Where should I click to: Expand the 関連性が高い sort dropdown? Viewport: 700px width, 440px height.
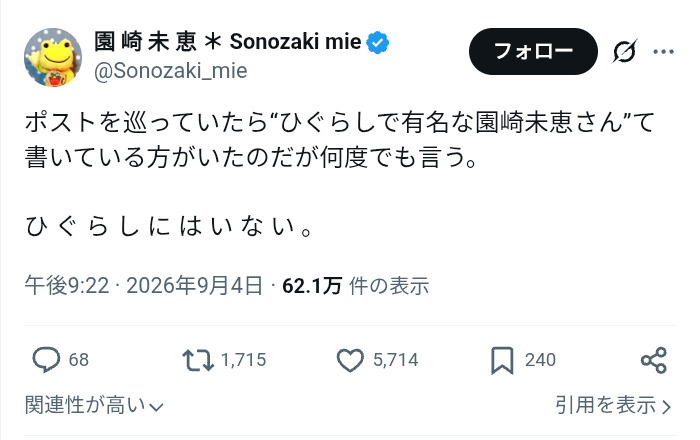coord(94,405)
